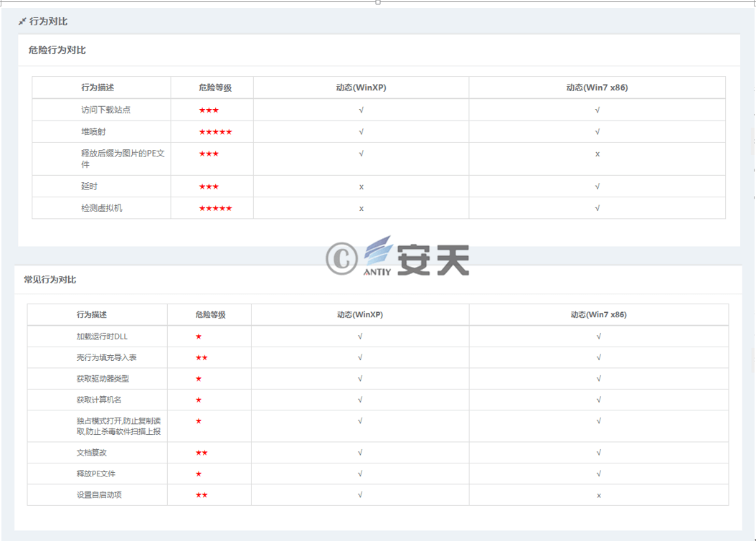
Task: Click the pin icon beside 行为对比
Action: 22,22
